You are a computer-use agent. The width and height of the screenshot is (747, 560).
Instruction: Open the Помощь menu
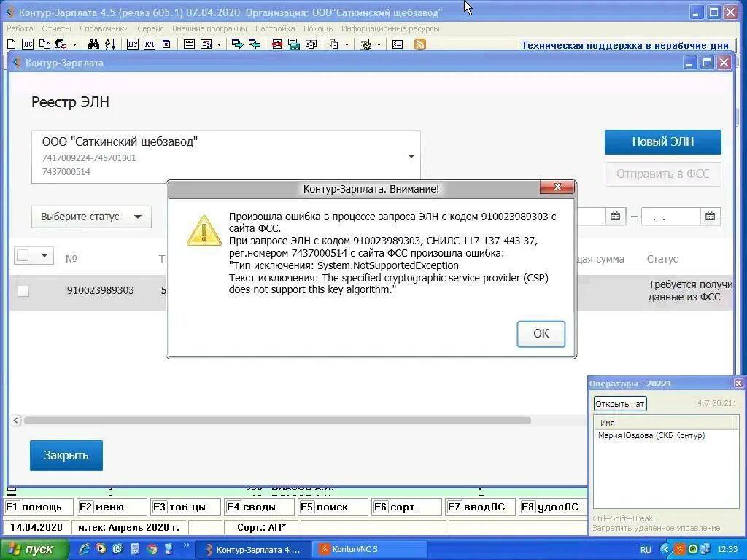pyautogui.click(x=318, y=28)
